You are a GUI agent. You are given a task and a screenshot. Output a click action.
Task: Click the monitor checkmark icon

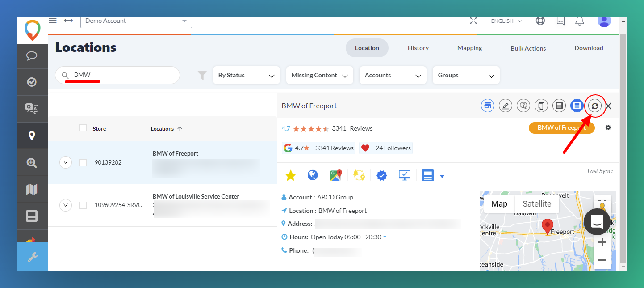[x=405, y=176]
